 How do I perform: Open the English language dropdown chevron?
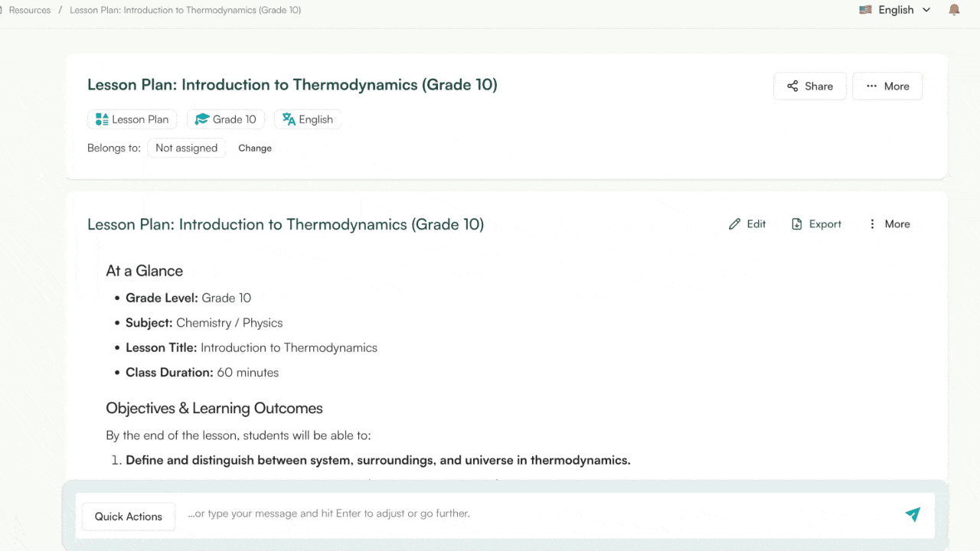click(926, 10)
